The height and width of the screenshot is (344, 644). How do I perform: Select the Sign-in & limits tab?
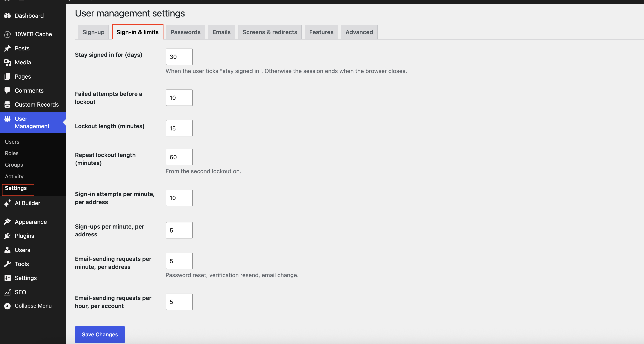[x=138, y=32]
